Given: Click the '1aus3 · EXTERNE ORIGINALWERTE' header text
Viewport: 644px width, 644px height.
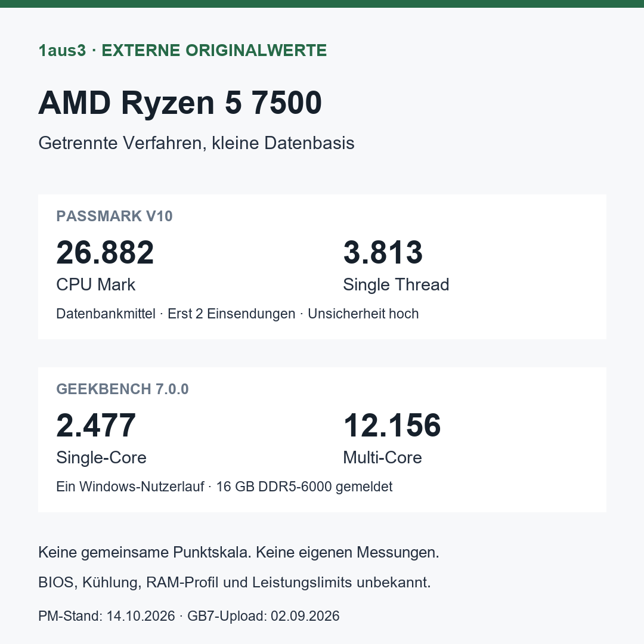Looking at the screenshot, I should 182,51.
